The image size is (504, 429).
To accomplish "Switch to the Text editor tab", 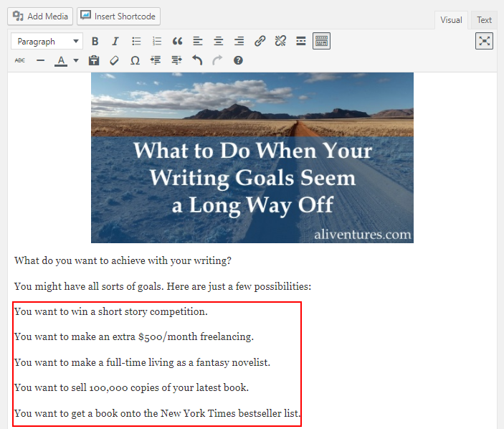I will click(x=485, y=20).
